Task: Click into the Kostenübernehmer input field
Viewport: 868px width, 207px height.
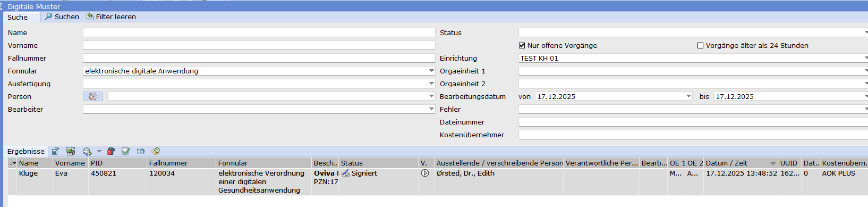Action: (x=693, y=135)
